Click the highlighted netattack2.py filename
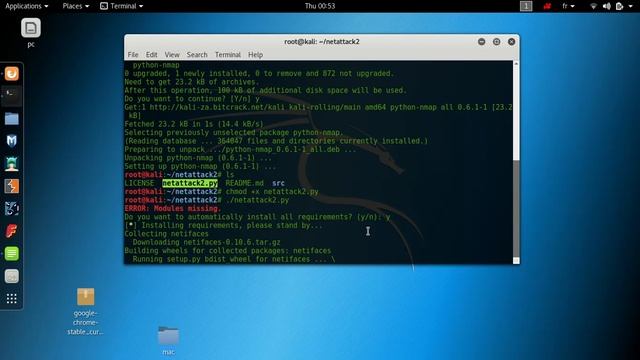This screenshot has height=360, width=640. [x=190, y=183]
